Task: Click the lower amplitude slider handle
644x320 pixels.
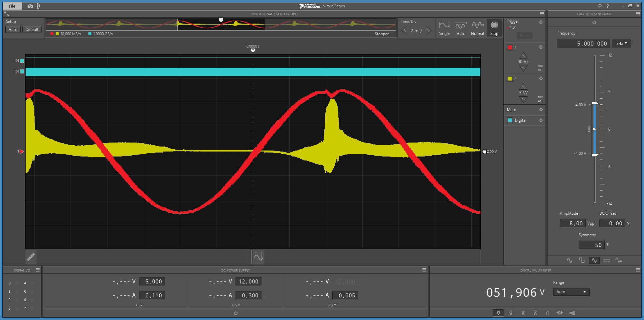Action: pyautogui.click(x=595, y=155)
